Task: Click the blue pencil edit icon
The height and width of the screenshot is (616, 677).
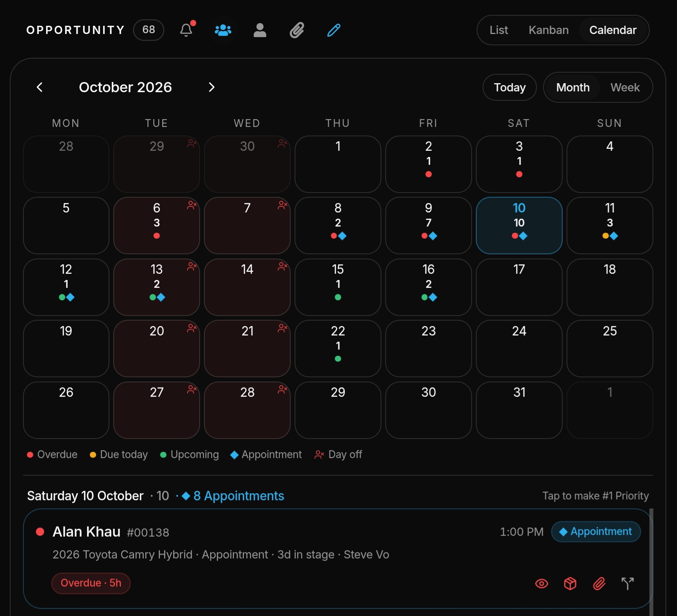Action: point(334,30)
